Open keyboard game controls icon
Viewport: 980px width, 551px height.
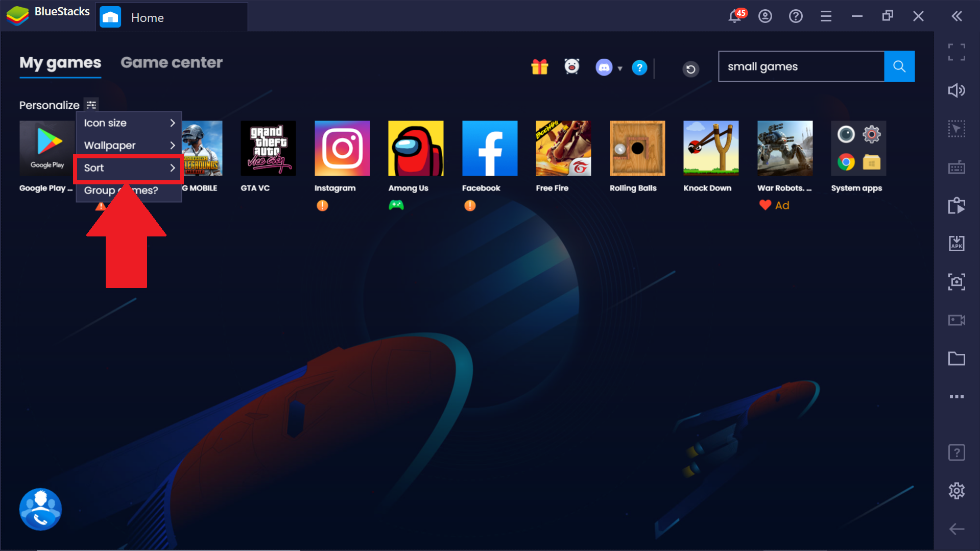957,167
